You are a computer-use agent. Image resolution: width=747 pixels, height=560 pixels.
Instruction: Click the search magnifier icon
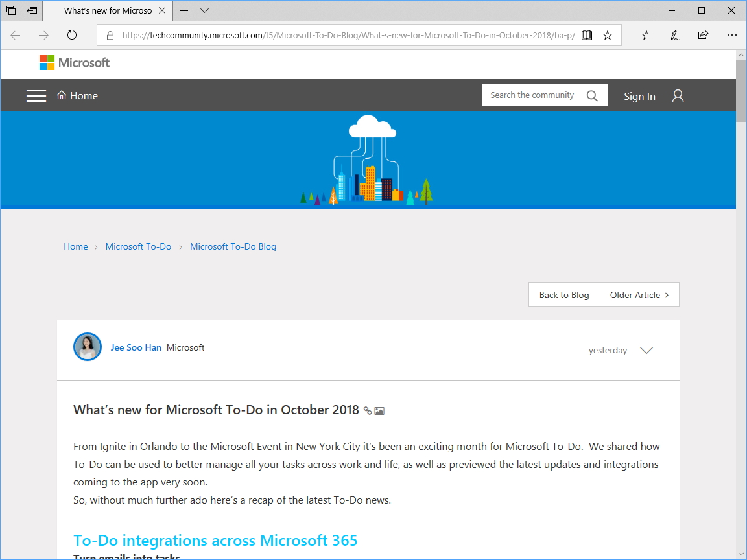tap(591, 95)
